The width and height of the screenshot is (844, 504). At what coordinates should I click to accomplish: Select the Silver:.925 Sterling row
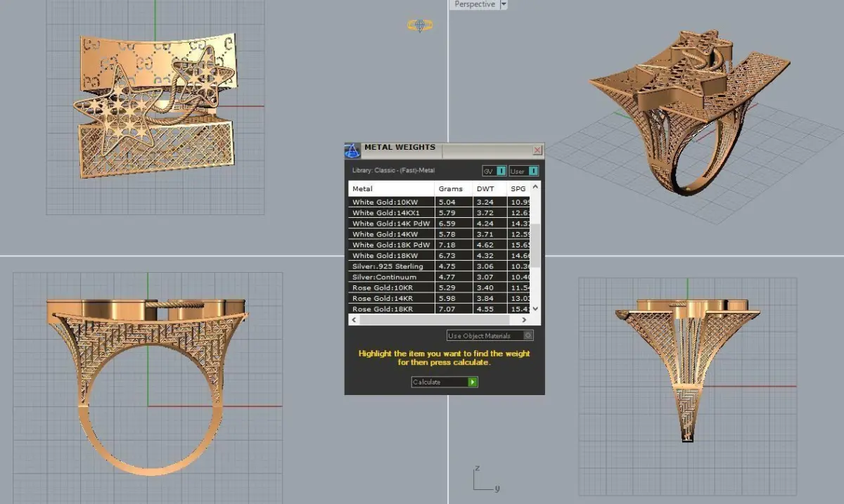(440, 266)
